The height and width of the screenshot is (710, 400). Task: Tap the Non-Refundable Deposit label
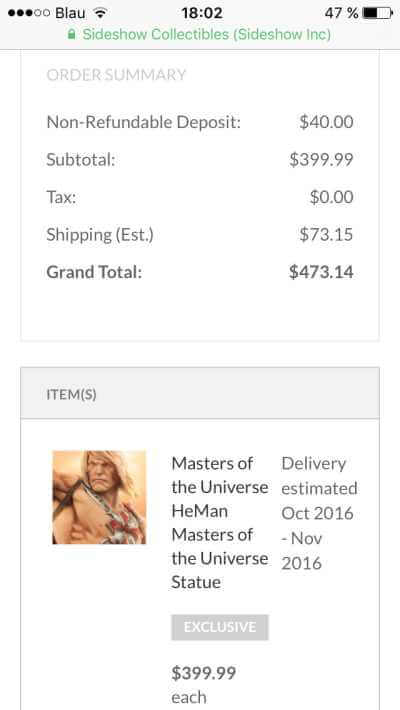tap(144, 122)
